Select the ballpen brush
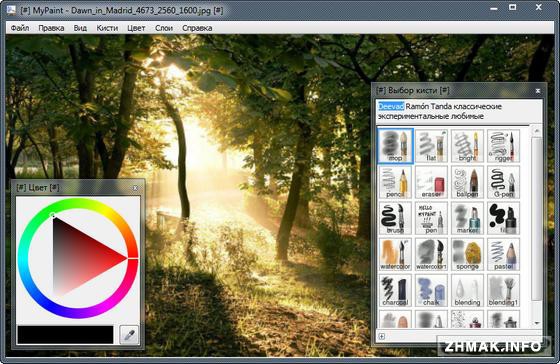The image size is (560, 364). pos(467,182)
